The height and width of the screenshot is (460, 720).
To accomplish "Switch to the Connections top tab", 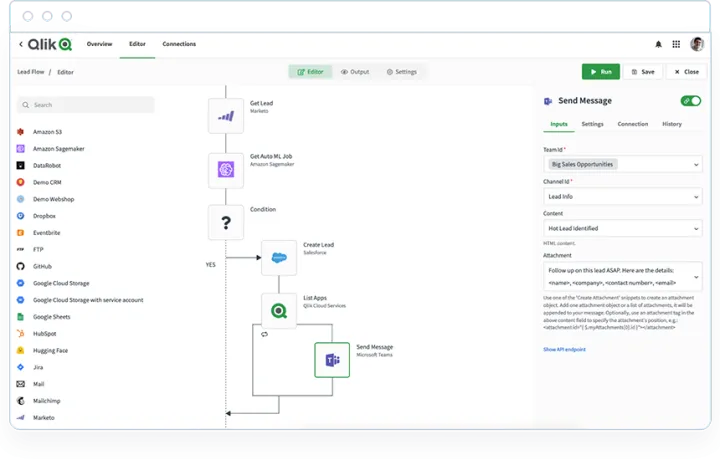I will (x=179, y=44).
